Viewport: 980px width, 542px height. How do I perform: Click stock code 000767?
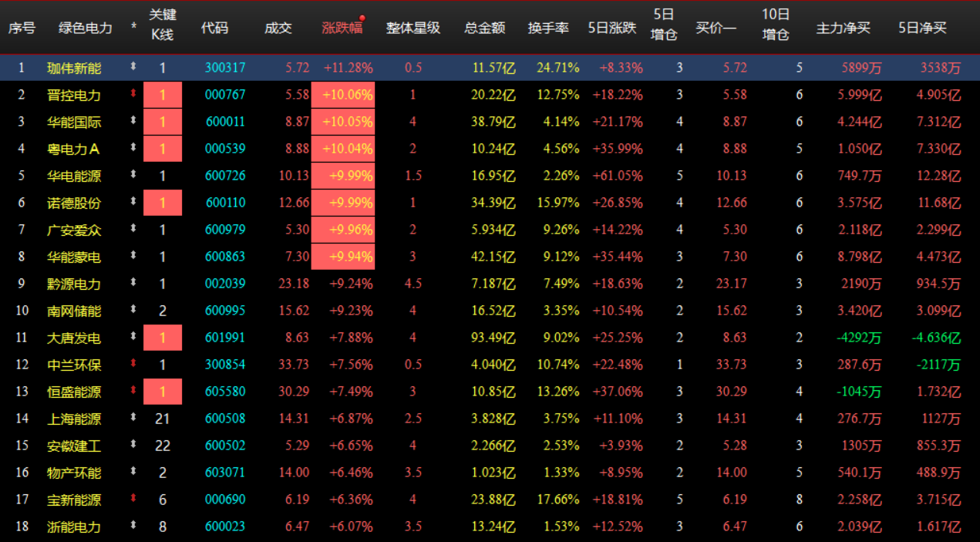tap(225, 95)
